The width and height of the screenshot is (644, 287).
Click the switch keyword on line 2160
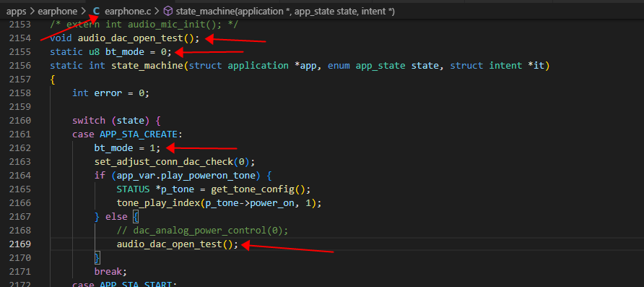tap(89, 121)
